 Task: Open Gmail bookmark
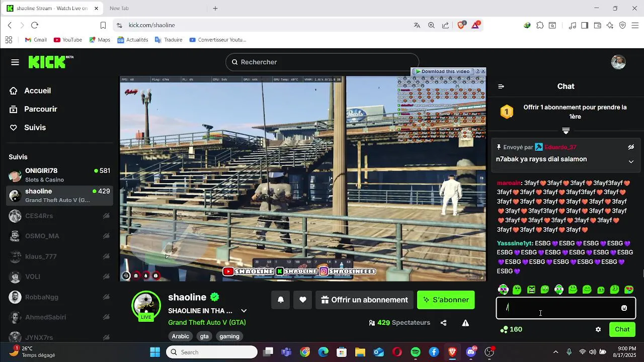(36, 40)
